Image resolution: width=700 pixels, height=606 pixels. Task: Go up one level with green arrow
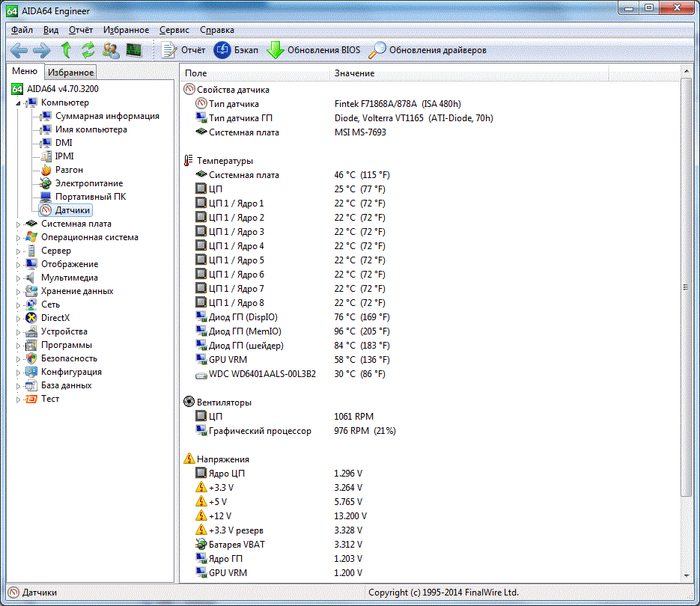tap(66, 50)
